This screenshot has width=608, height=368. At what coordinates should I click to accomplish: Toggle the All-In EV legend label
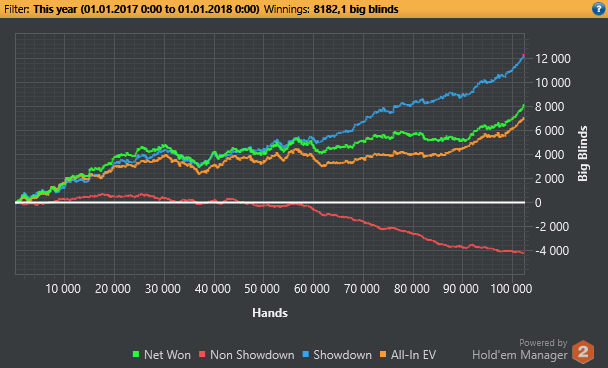[413, 355]
